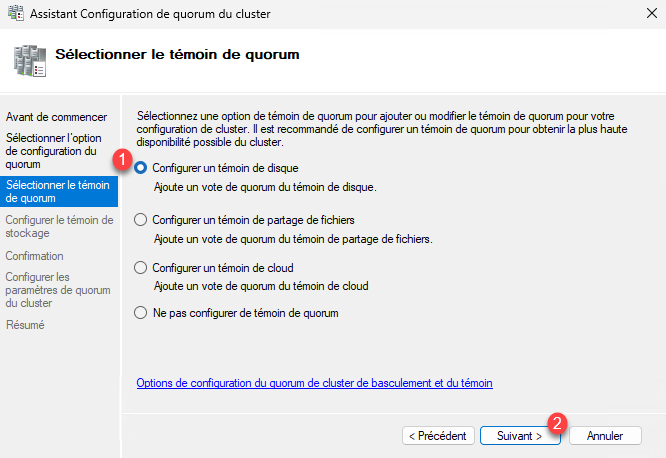Click the red annotation badge number 2
666x458 pixels.
(557, 423)
